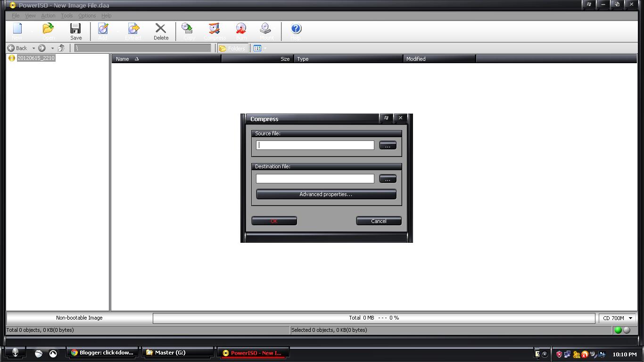
Task: Sort by Size column header
Action: 257,59
